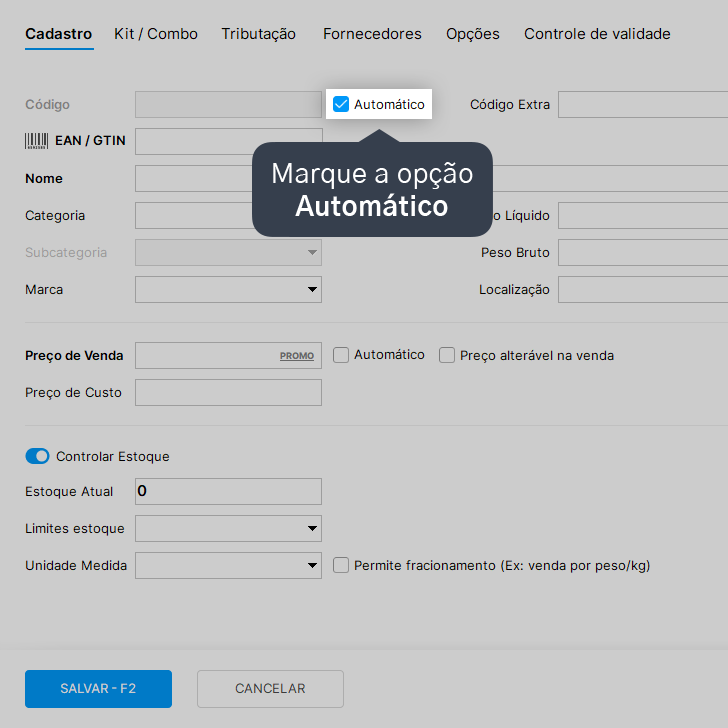Screen dimensions: 728x728
Task: Click the Estoque Atual field
Action: [228, 491]
